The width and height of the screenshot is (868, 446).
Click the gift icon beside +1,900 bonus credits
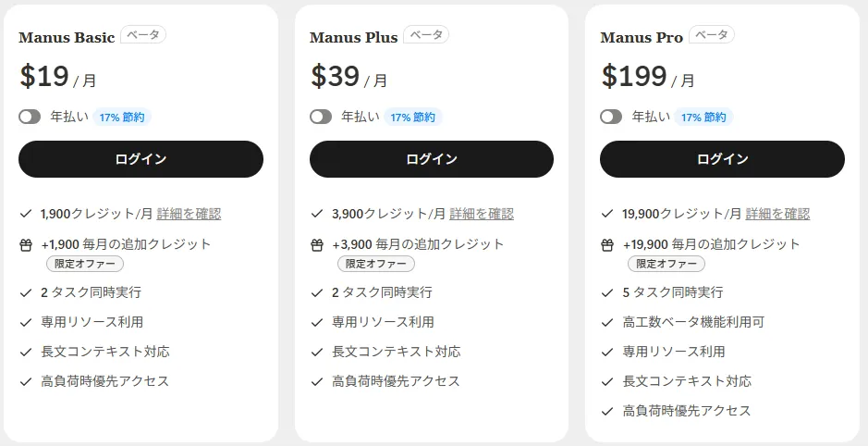(x=26, y=245)
